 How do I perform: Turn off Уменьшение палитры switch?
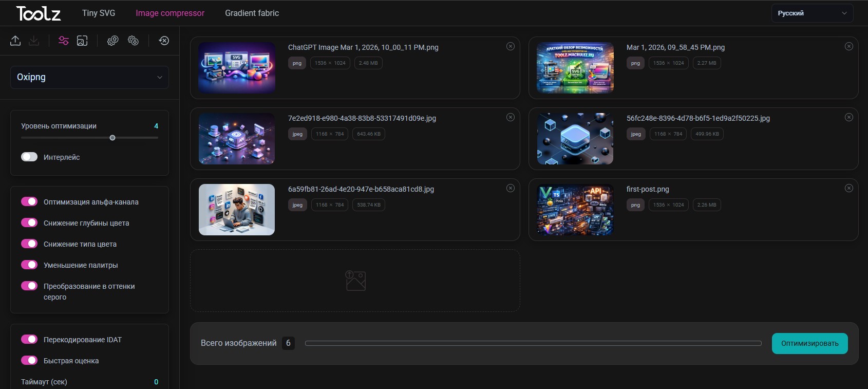click(29, 265)
